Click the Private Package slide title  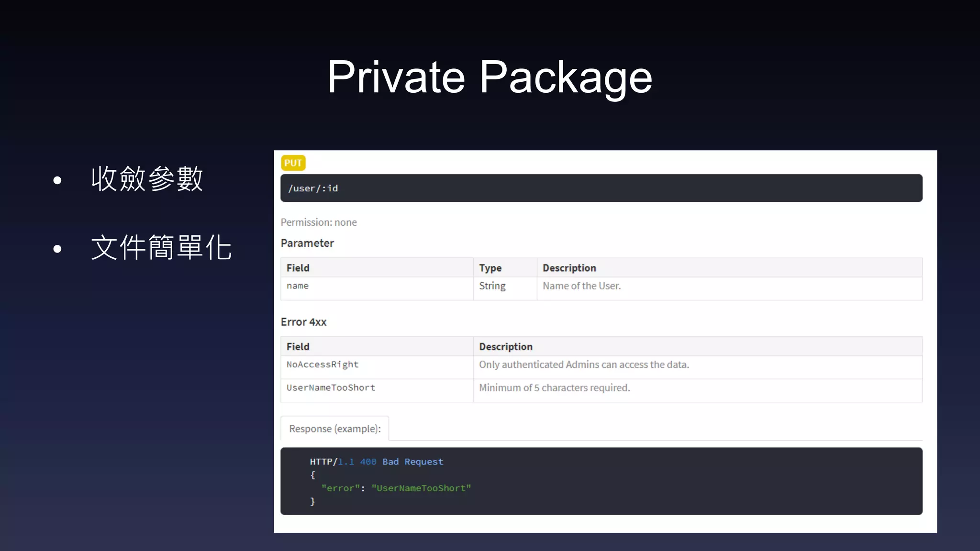[x=490, y=77]
